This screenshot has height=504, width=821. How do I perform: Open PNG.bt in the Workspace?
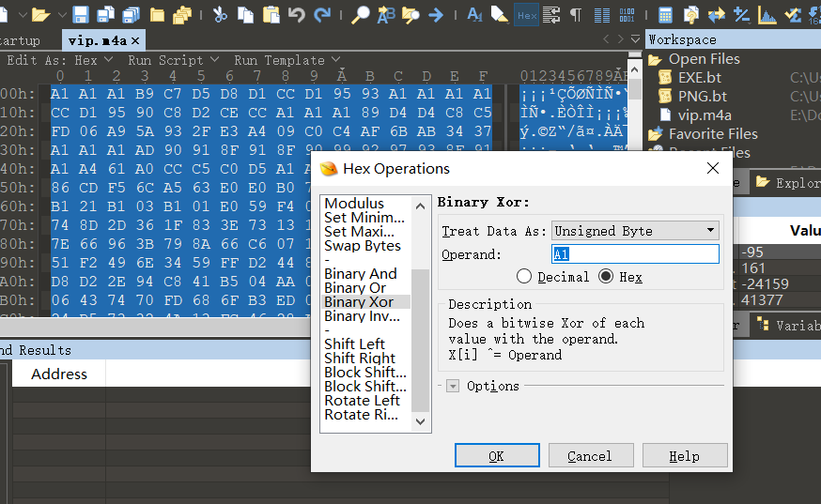tap(702, 97)
